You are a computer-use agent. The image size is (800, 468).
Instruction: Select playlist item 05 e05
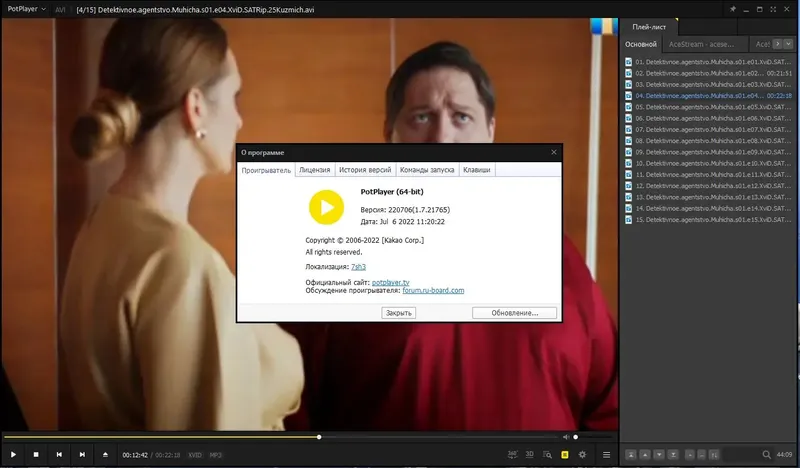tap(709, 107)
